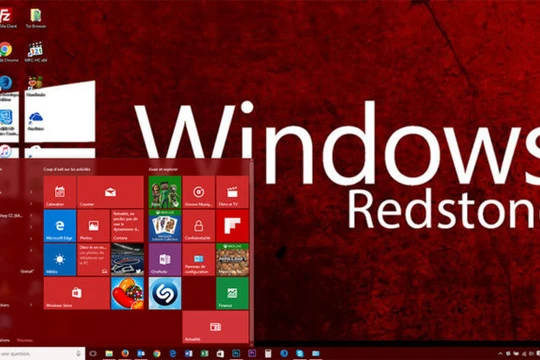Image resolution: width=540 pixels, height=360 pixels.
Task: Expand the Photoshop CC jump list arrow
Action: (x=31, y=215)
